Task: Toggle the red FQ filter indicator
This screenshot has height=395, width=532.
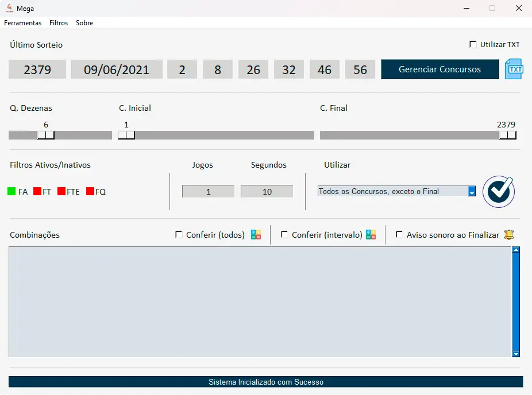Action: pos(90,192)
